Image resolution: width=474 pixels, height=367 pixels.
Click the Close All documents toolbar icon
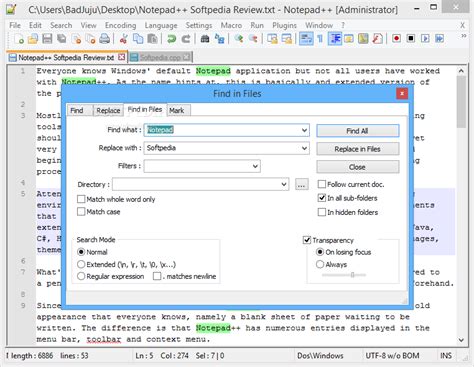coord(91,39)
